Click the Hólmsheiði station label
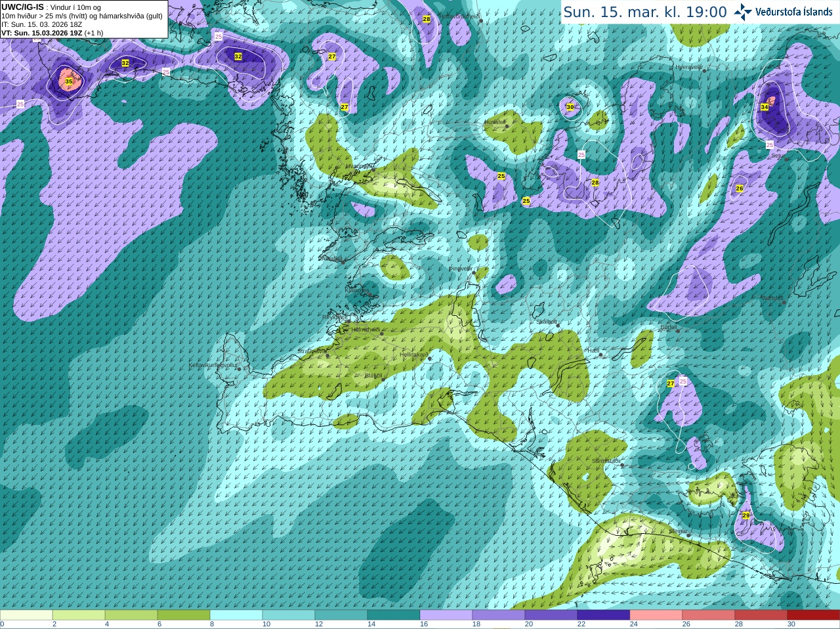 point(366,330)
